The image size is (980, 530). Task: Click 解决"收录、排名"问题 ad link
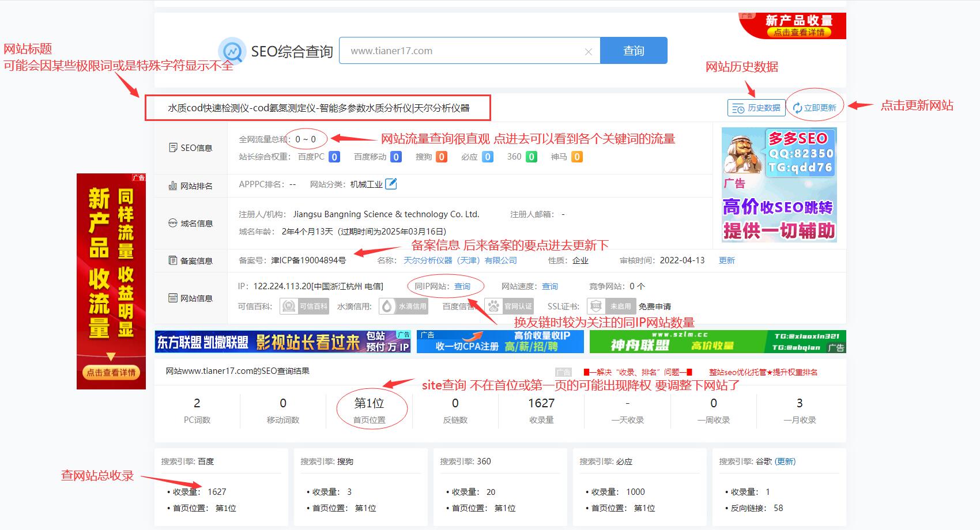pos(638,372)
